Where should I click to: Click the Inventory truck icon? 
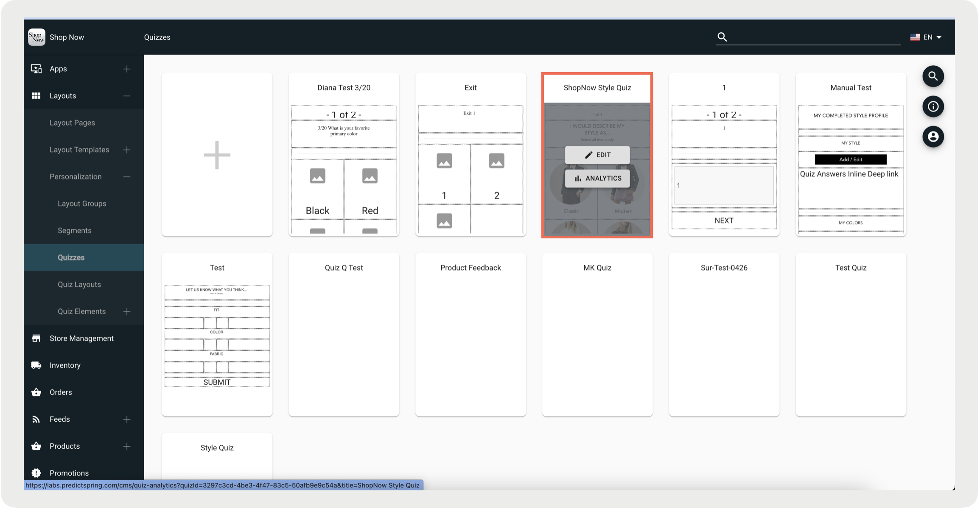tap(36, 365)
